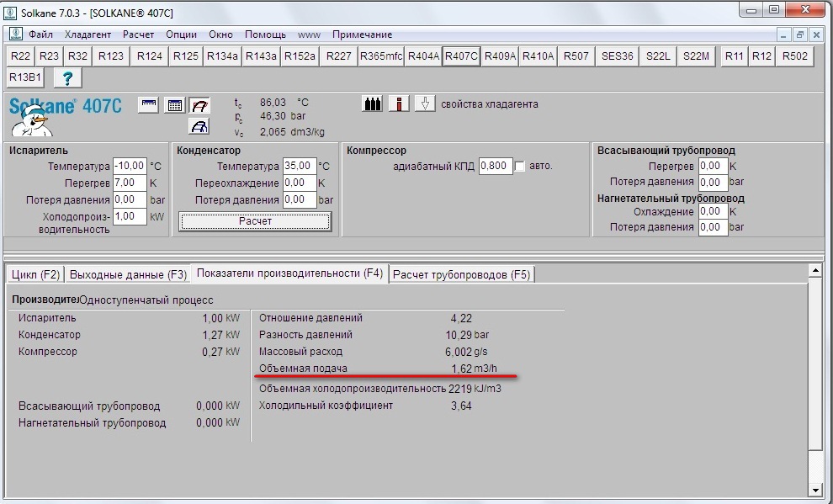Choose S22L from the refrigerant bar

658,56
